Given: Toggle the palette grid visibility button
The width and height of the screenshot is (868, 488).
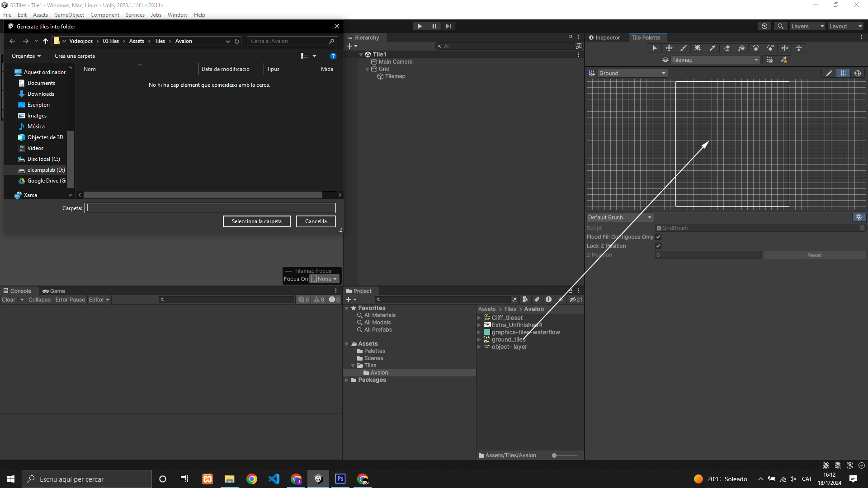Looking at the screenshot, I should click(x=843, y=73).
